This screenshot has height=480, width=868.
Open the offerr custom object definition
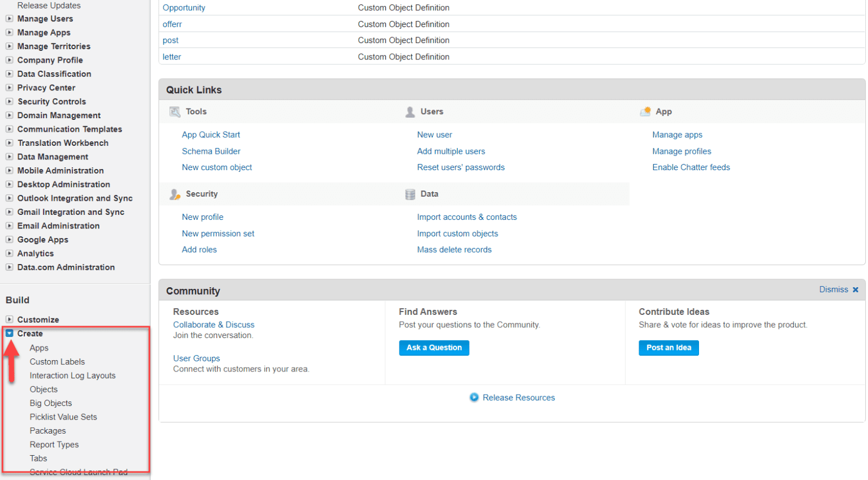(x=172, y=24)
